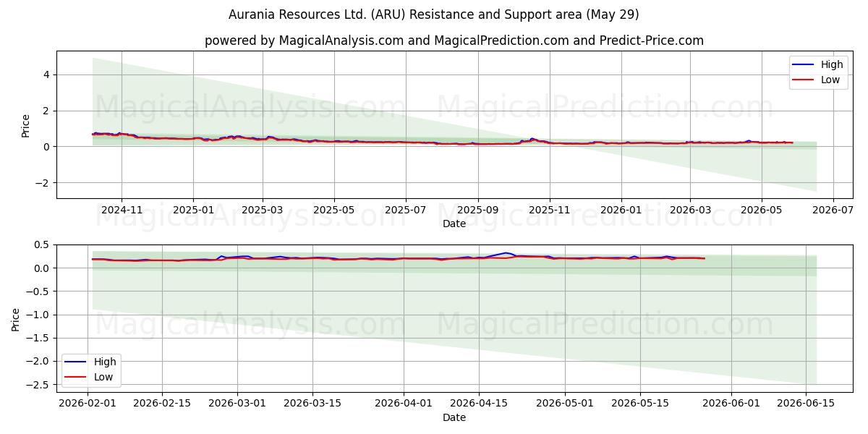Click the upper chart x-axis label '2026-05'
The height and width of the screenshot is (434, 868).
point(761,210)
